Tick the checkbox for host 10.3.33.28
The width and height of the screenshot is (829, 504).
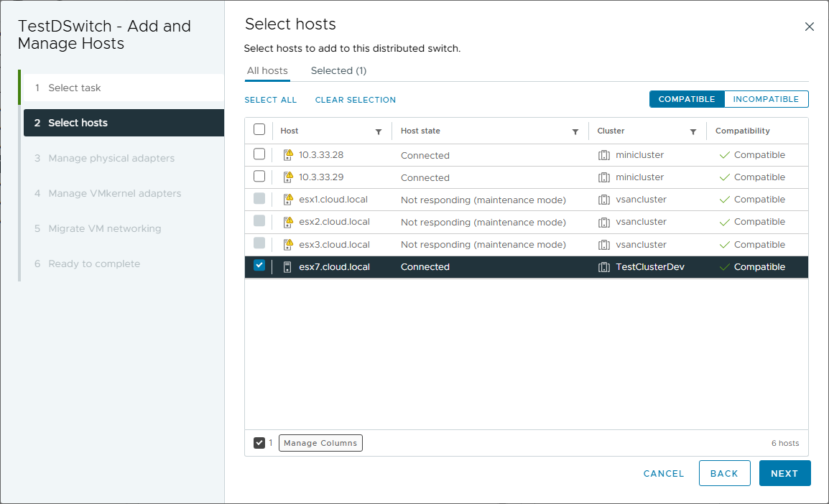tap(259, 154)
